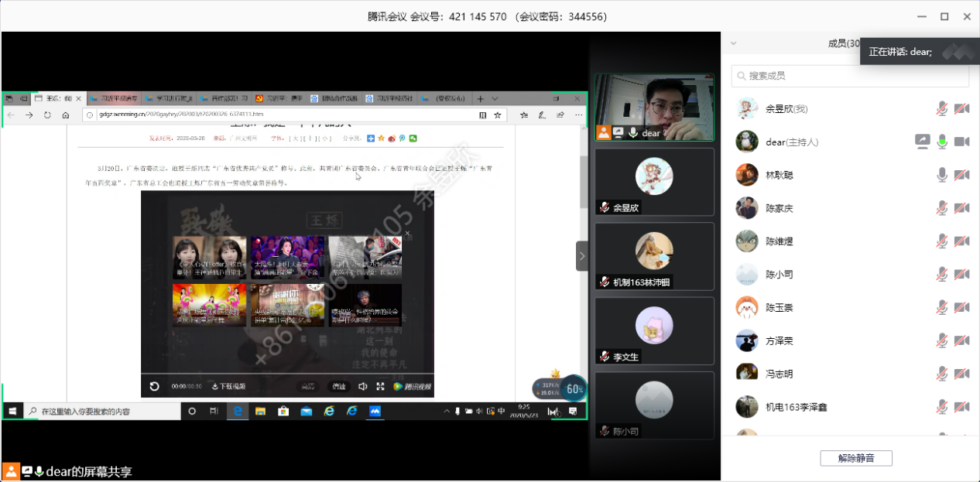Switch to the 习近平：携手 browser tab
This screenshot has width=980, height=482.
[280, 99]
